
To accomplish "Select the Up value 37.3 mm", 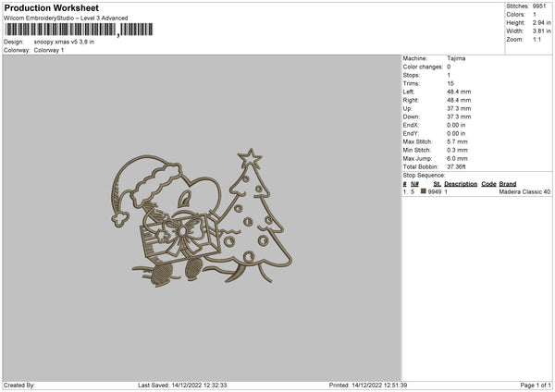I will [x=459, y=108].
